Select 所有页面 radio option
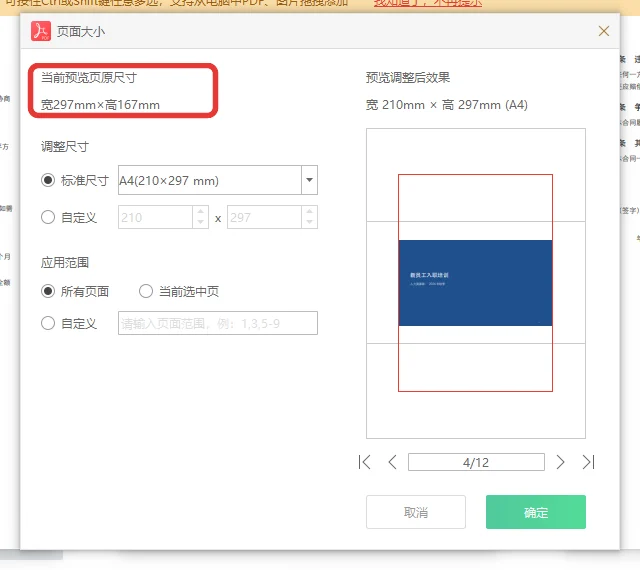 coord(48,291)
